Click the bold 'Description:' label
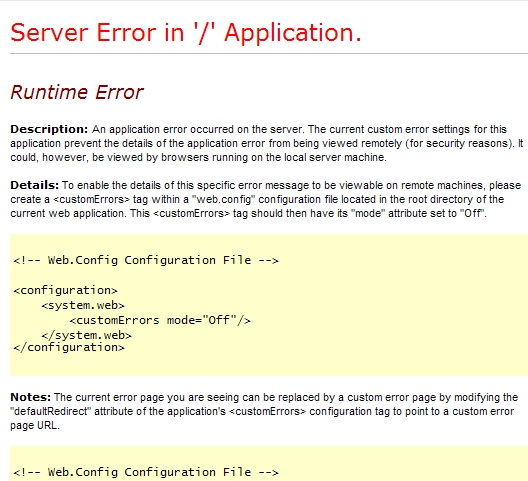Image resolution: width=528 pixels, height=481 pixels. pyautogui.click(x=49, y=129)
